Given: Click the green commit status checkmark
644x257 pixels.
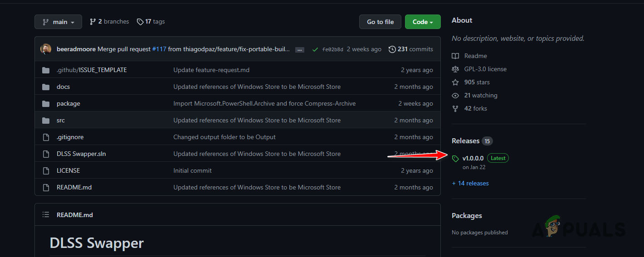Looking at the screenshot, I should point(315,49).
